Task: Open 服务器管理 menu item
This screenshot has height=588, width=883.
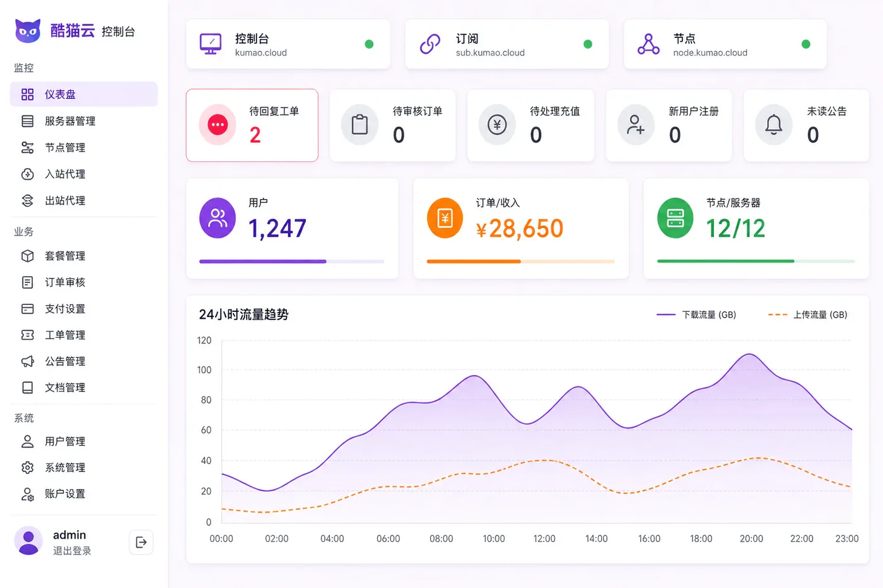Action: (x=84, y=121)
